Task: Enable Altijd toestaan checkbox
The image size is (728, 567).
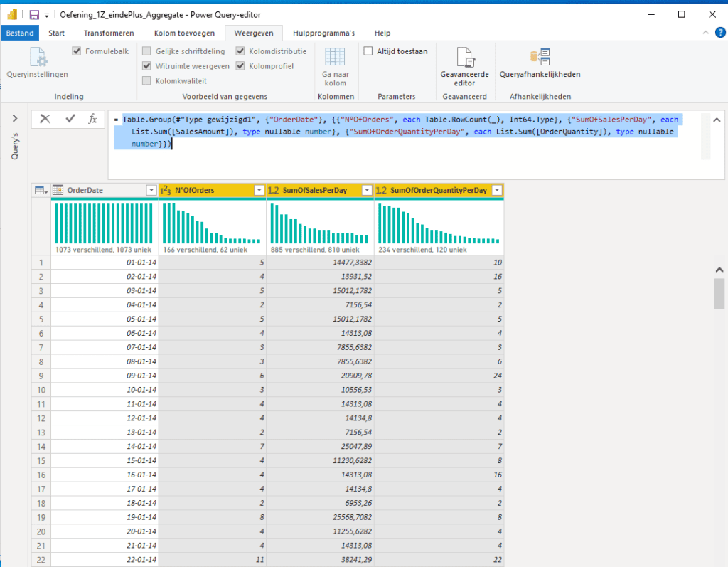Action: tap(368, 51)
